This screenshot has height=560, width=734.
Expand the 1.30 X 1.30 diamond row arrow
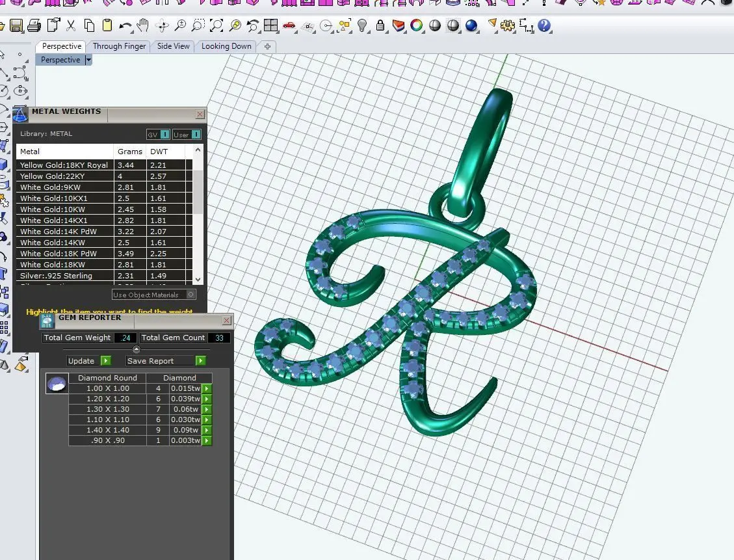[x=207, y=409]
